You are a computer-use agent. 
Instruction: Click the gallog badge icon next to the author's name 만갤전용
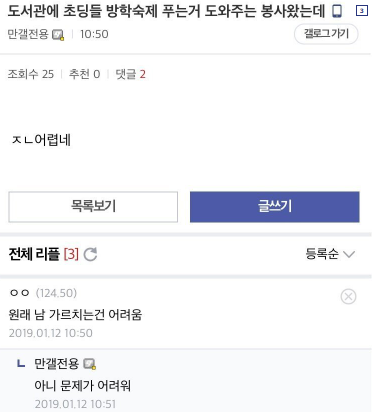[58, 35]
